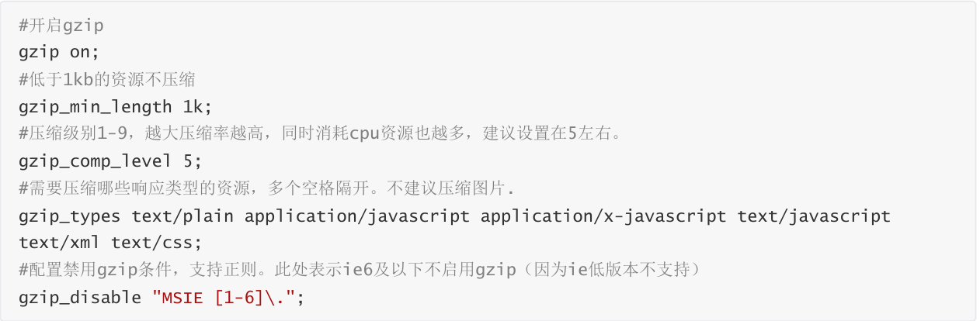This screenshot has width=980, height=321.
Task: Click the gzip_types directive name
Action: (70, 216)
